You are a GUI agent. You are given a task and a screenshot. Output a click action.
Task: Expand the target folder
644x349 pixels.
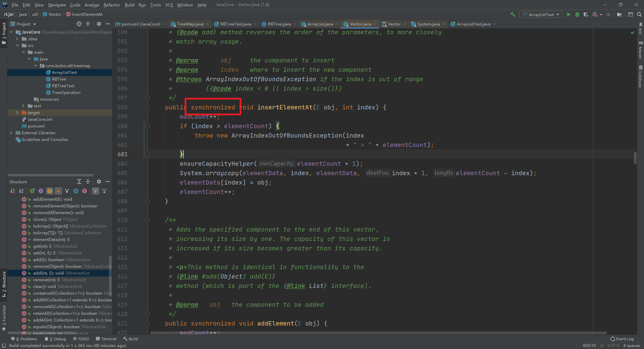[x=17, y=113]
